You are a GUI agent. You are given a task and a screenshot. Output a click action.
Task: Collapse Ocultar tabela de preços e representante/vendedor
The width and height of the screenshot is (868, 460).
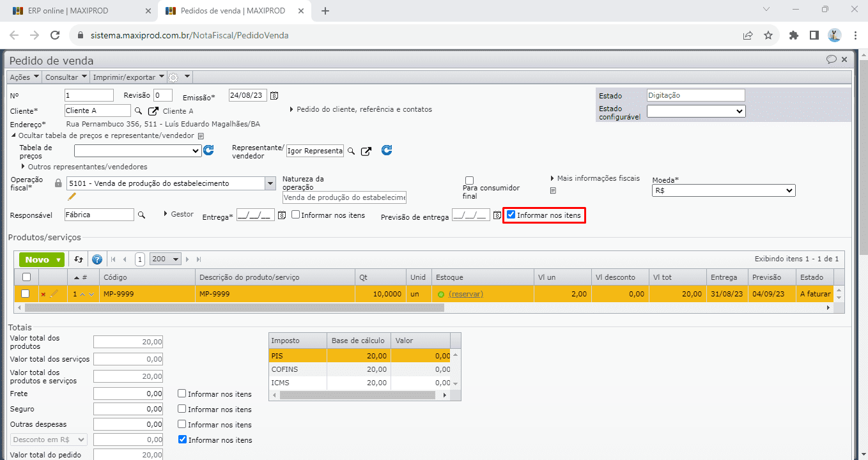pyautogui.click(x=102, y=136)
